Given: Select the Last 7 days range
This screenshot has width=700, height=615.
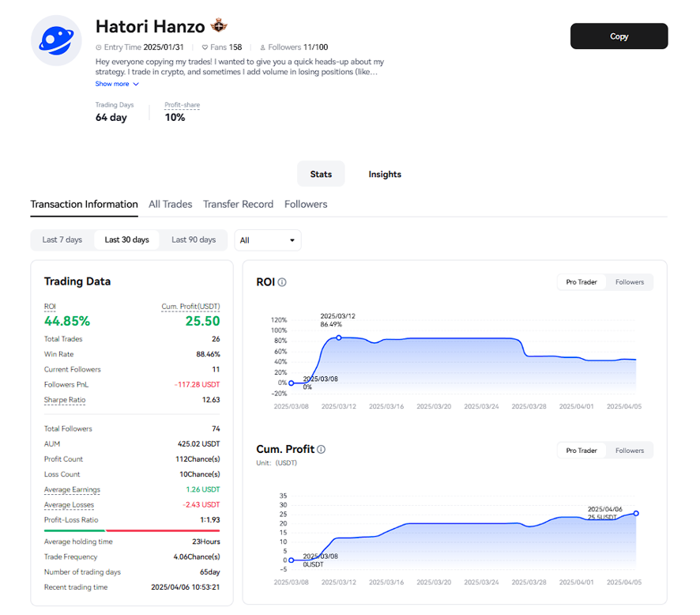Looking at the screenshot, I should tap(62, 240).
